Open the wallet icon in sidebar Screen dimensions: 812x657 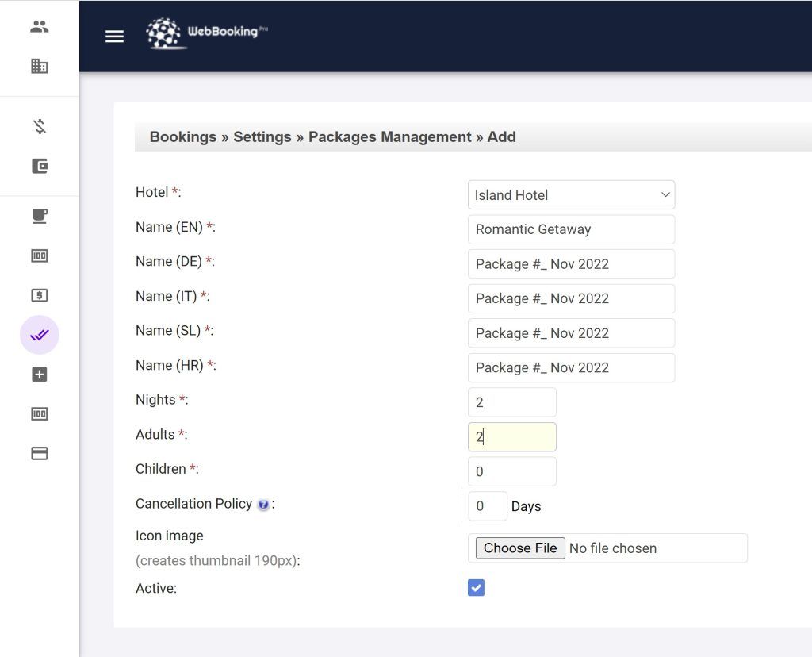click(x=40, y=166)
